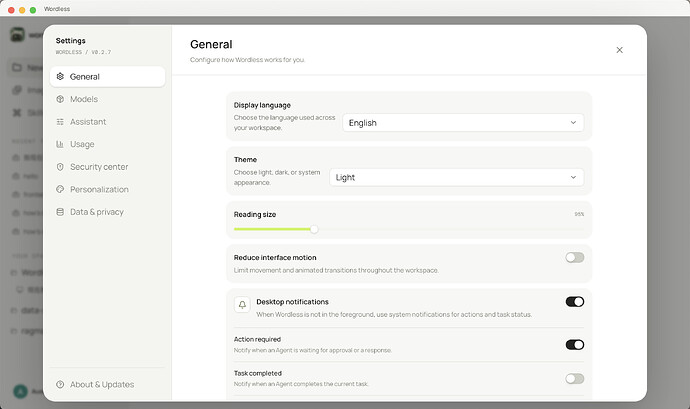Viewport: 690px width, 409px height.
Task: Open the Personalization settings tab
Action: (107, 189)
